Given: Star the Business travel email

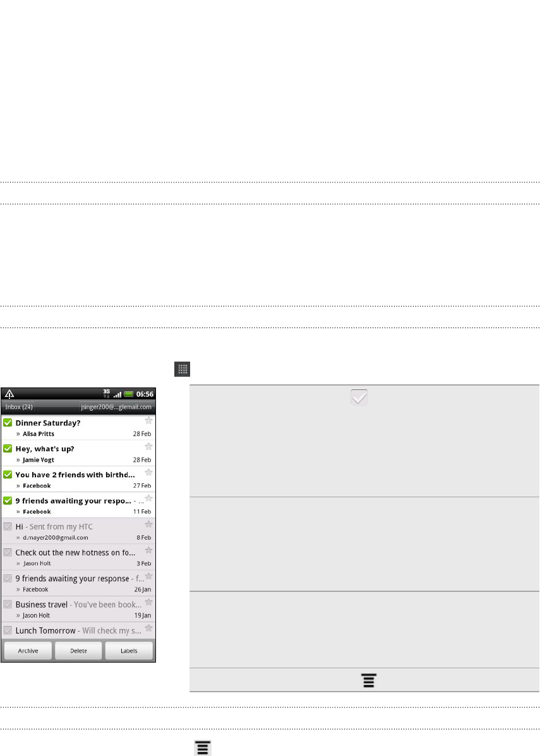Looking at the screenshot, I should click(x=148, y=602).
